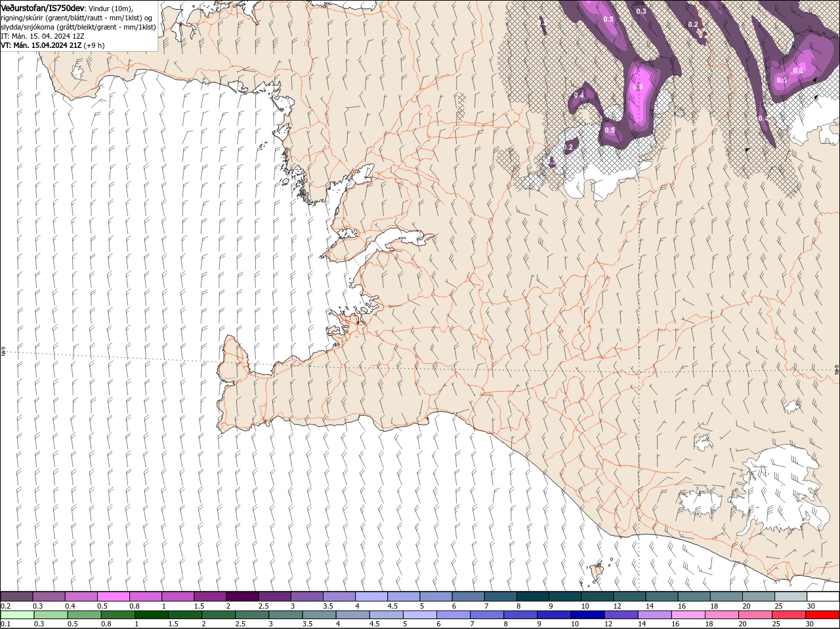The width and height of the screenshot is (840, 629).
Task: Pick the 0.5 swatch in the rain scale
Action: [x=84, y=615]
